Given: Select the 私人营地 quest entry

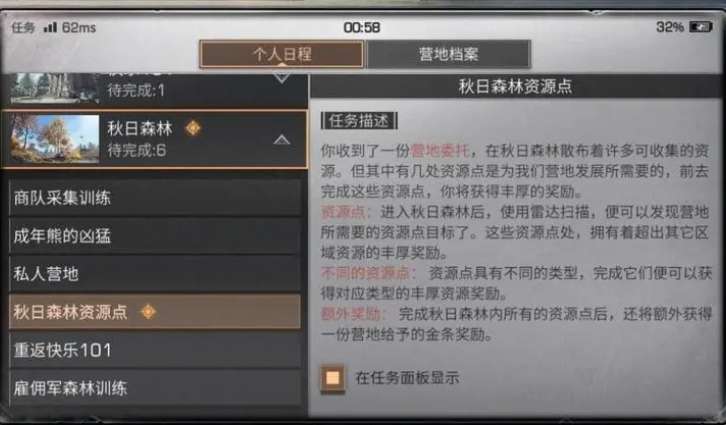Looking at the screenshot, I should 155,274.
